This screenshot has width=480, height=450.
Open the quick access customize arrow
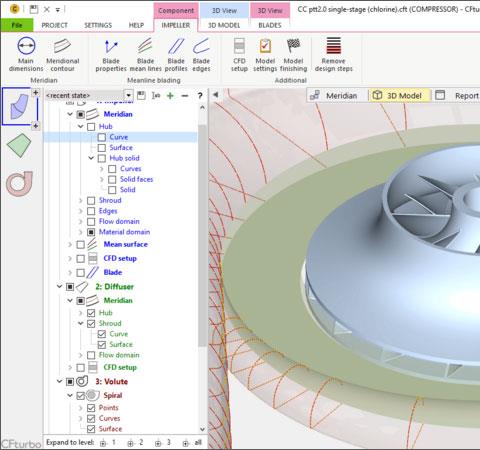58,10
